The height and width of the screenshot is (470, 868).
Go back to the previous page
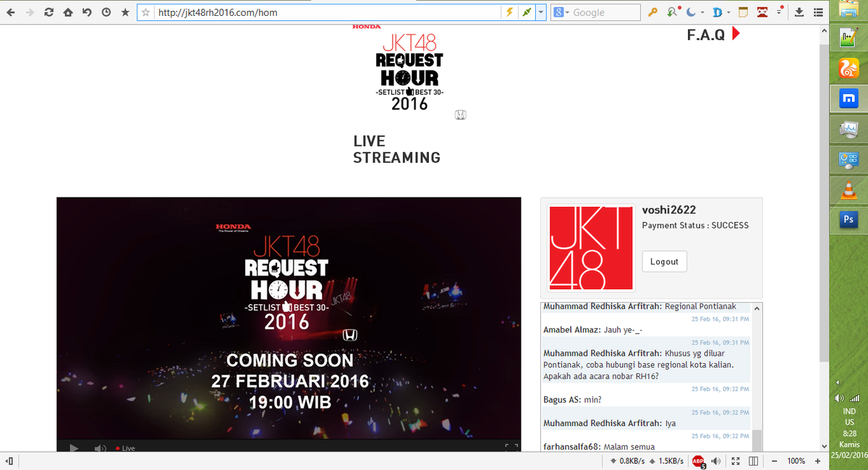pyautogui.click(x=10, y=12)
